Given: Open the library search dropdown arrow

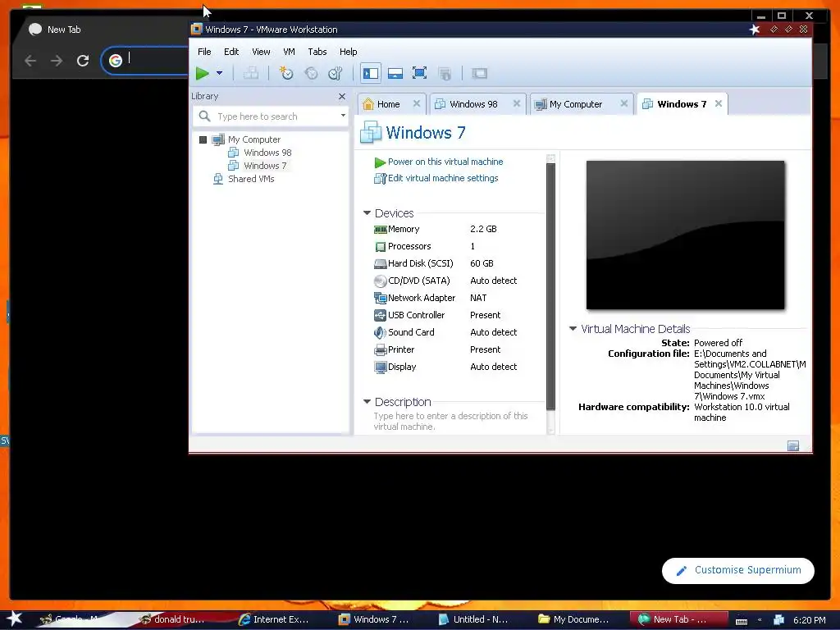Looking at the screenshot, I should [x=343, y=116].
